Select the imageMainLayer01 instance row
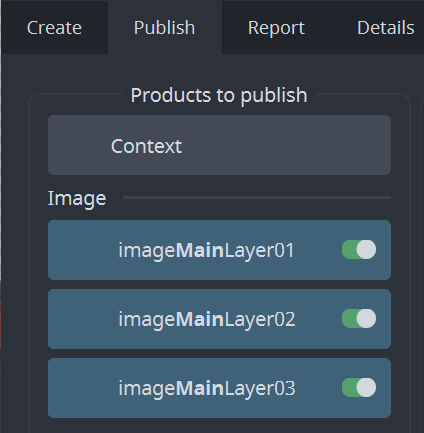 pos(219,250)
